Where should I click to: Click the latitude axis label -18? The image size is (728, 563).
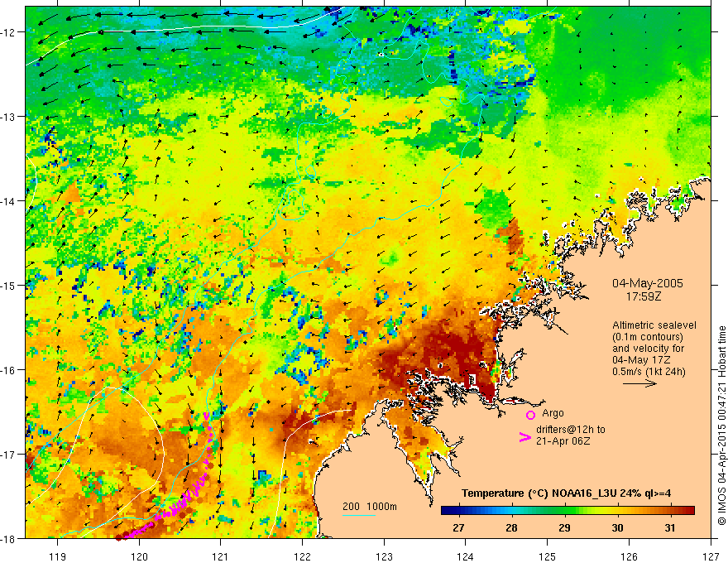(x=7, y=539)
